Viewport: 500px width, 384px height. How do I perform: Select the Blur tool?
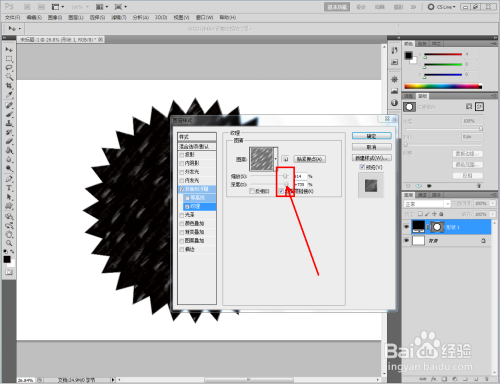[9, 159]
